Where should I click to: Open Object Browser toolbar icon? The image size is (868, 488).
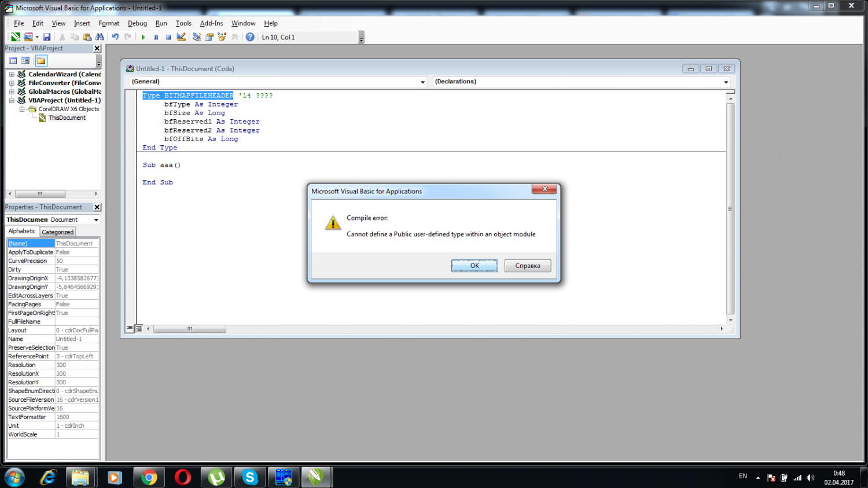coord(222,37)
